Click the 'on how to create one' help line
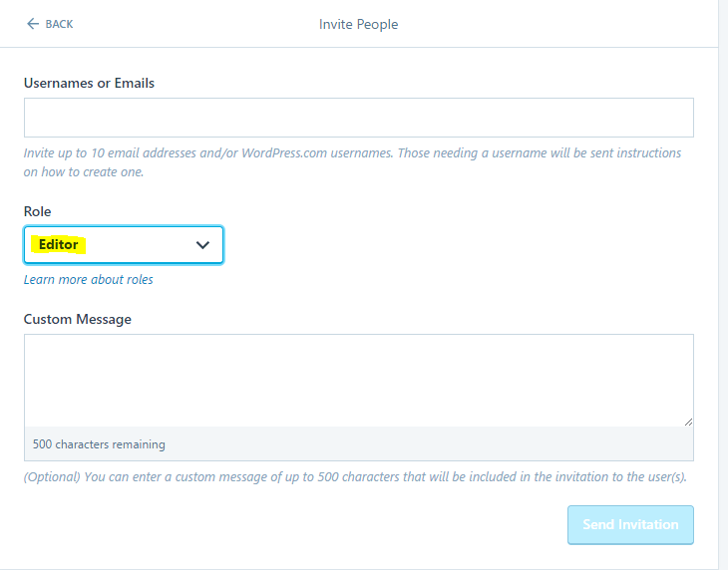728x570 pixels. 84,171
